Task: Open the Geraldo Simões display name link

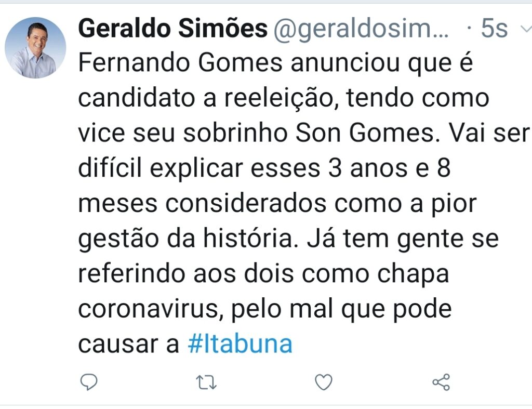Action: (172, 30)
